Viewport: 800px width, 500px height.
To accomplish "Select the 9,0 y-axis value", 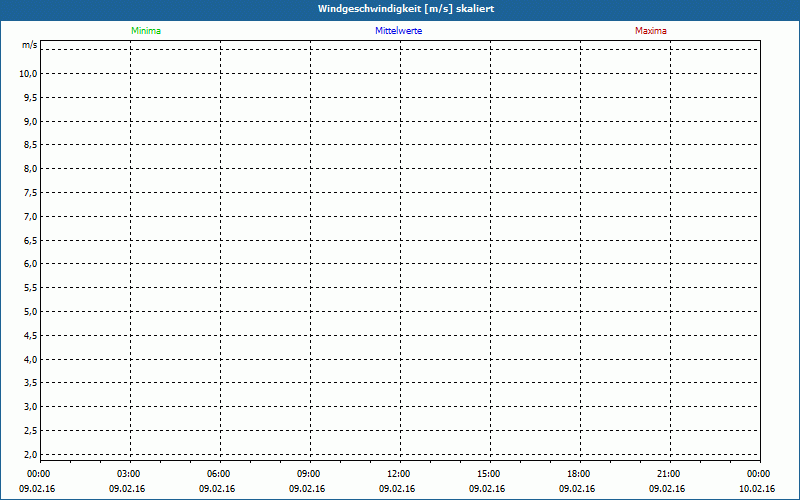I will [31, 121].
